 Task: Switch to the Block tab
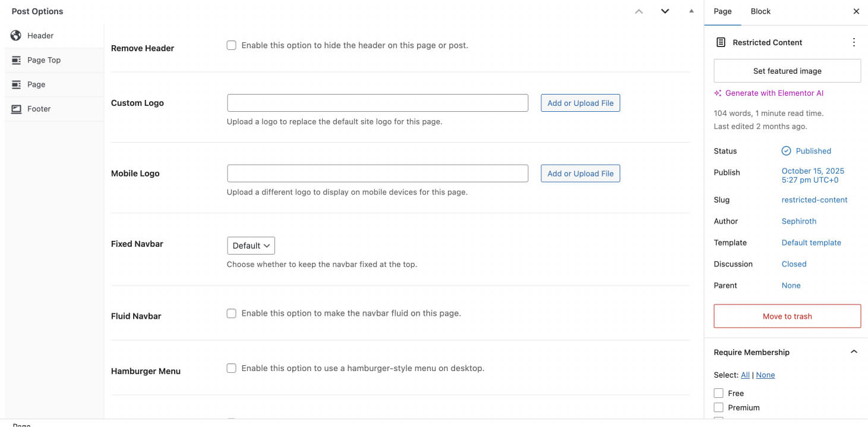pyautogui.click(x=760, y=11)
